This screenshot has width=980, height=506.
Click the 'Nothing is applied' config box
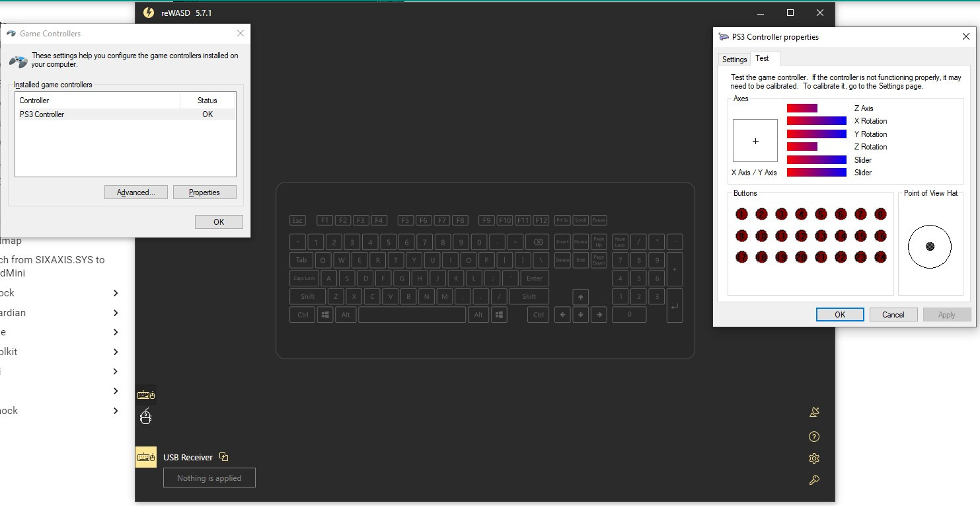209,478
